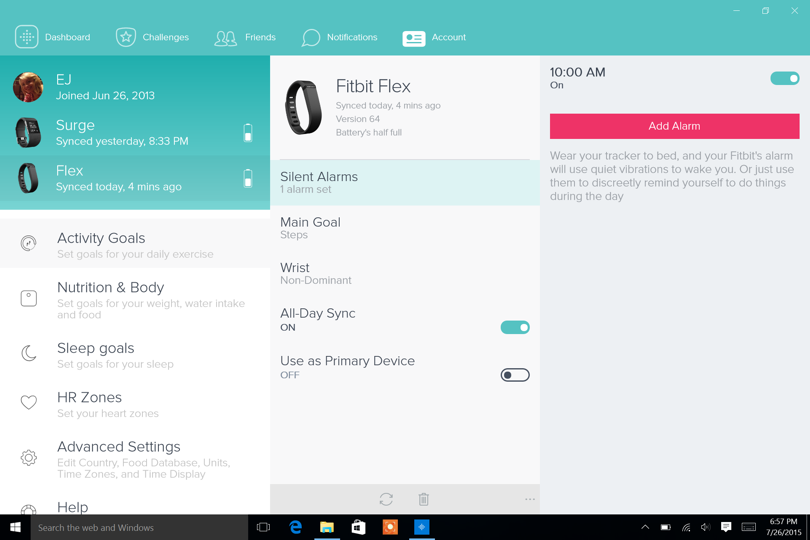Click the Sleep goals moon icon
The height and width of the screenshot is (540, 810).
point(29,353)
